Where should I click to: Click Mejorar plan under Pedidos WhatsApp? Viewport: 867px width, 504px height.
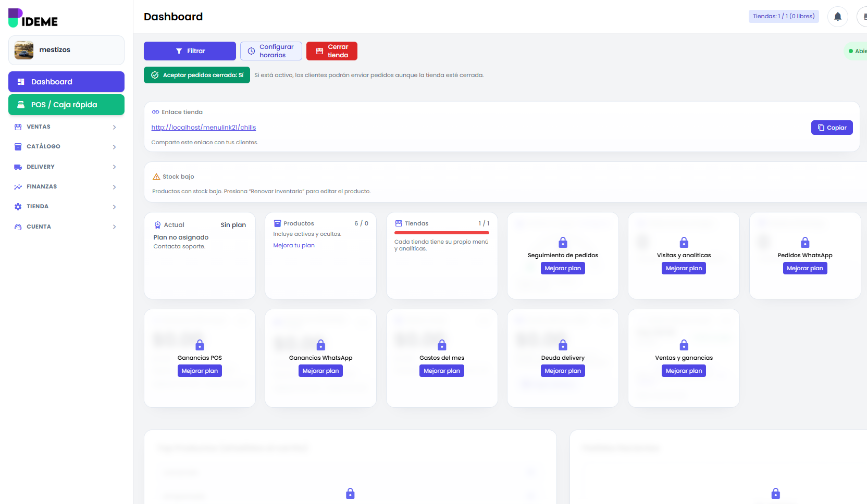pos(805,269)
